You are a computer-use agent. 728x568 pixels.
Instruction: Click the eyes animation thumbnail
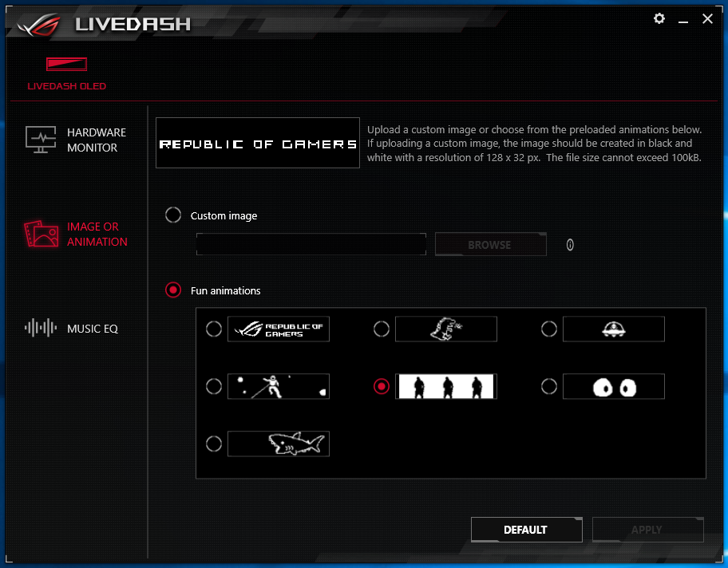(614, 386)
